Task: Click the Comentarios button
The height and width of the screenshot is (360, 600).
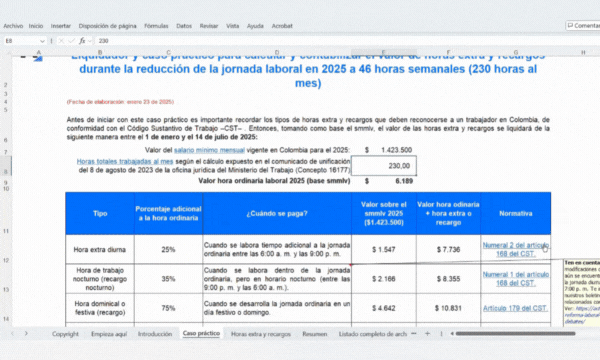Action: pos(583,26)
